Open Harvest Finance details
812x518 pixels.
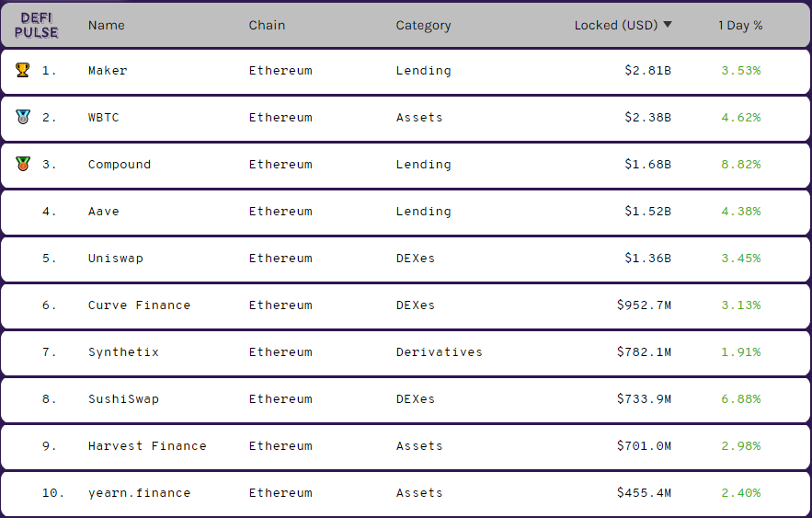point(147,446)
